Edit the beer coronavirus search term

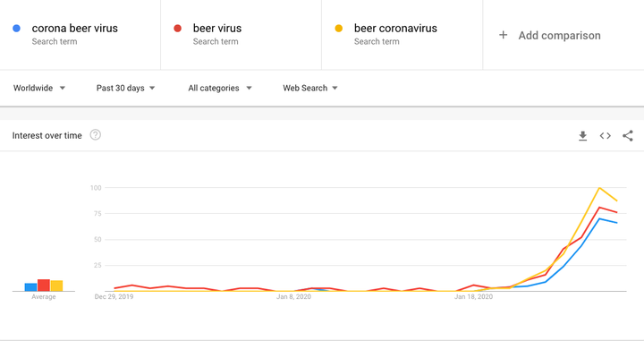pos(395,29)
